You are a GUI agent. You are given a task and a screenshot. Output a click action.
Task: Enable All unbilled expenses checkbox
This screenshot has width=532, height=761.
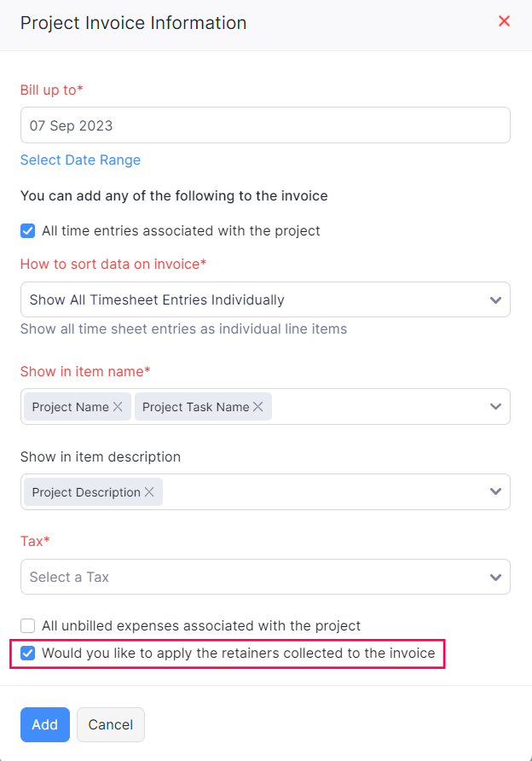[28, 625]
